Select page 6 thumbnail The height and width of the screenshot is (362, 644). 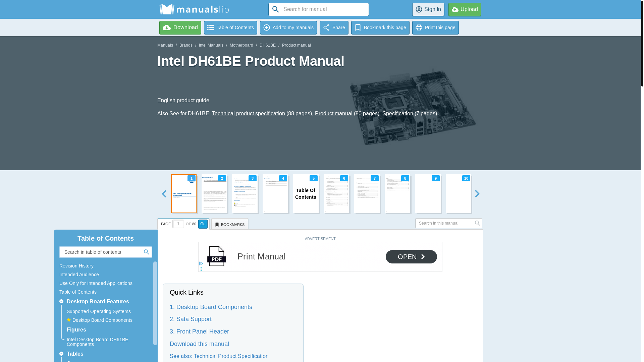pos(336,194)
